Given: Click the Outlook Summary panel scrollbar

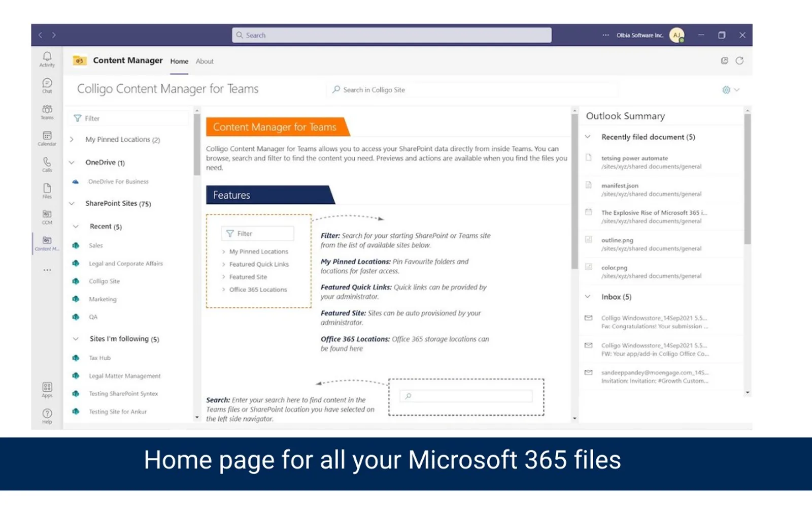Looking at the screenshot, I should [x=747, y=179].
